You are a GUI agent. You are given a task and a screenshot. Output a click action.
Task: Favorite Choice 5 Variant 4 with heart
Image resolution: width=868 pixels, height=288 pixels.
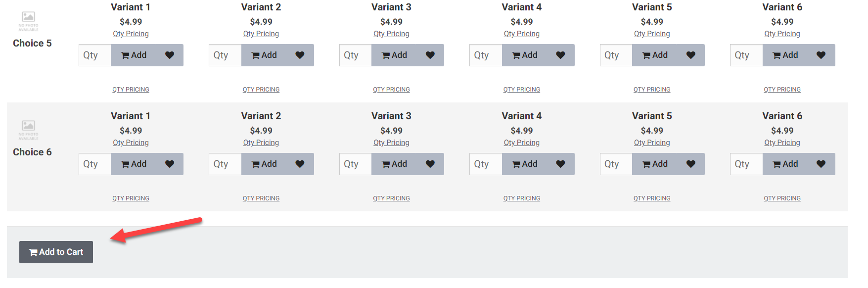click(560, 55)
